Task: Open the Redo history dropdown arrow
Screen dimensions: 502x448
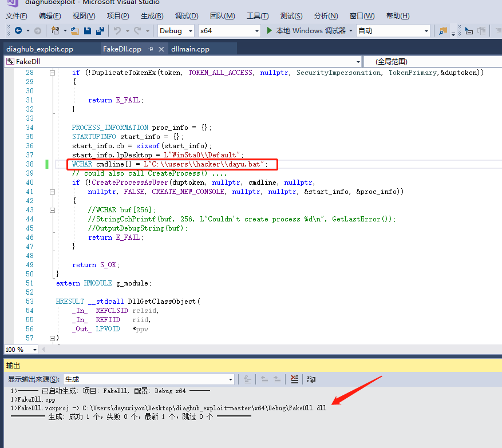Action: point(148,31)
